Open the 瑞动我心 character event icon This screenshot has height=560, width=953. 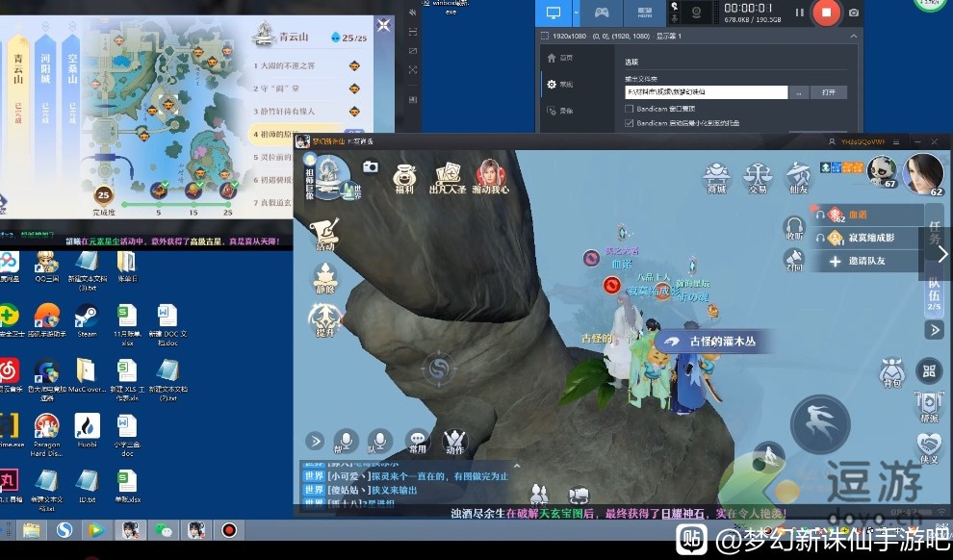[491, 177]
